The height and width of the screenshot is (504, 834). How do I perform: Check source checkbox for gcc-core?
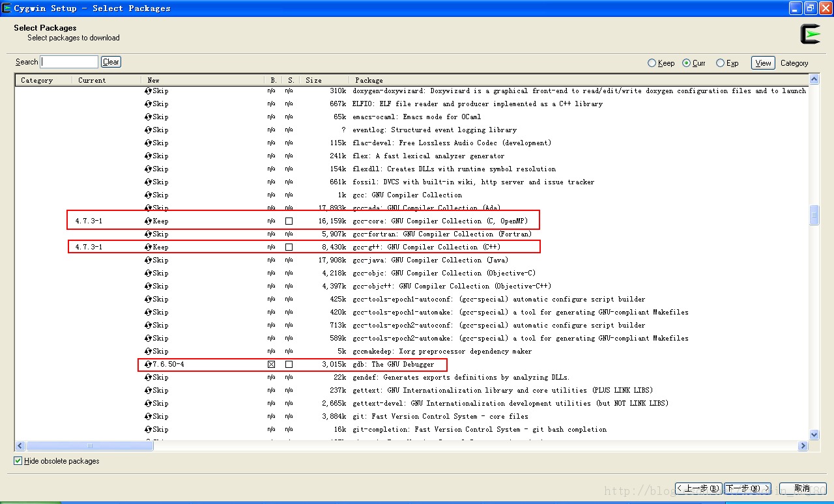pyautogui.click(x=289, y=221)
